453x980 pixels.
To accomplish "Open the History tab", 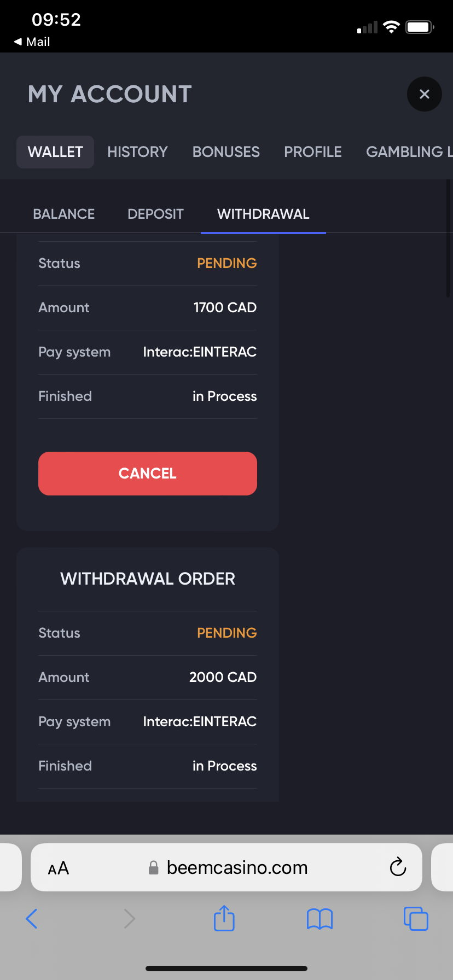I will click(137, 152).
